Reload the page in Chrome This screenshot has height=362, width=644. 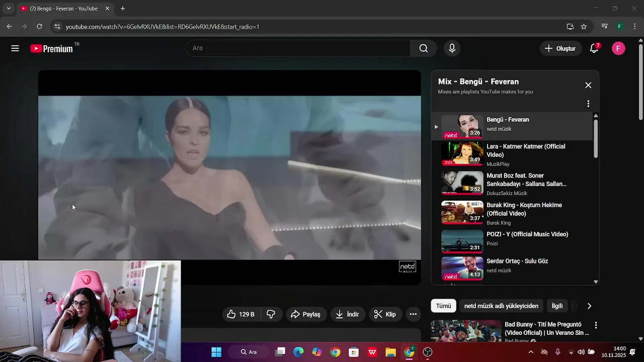(x=39, y=27)
